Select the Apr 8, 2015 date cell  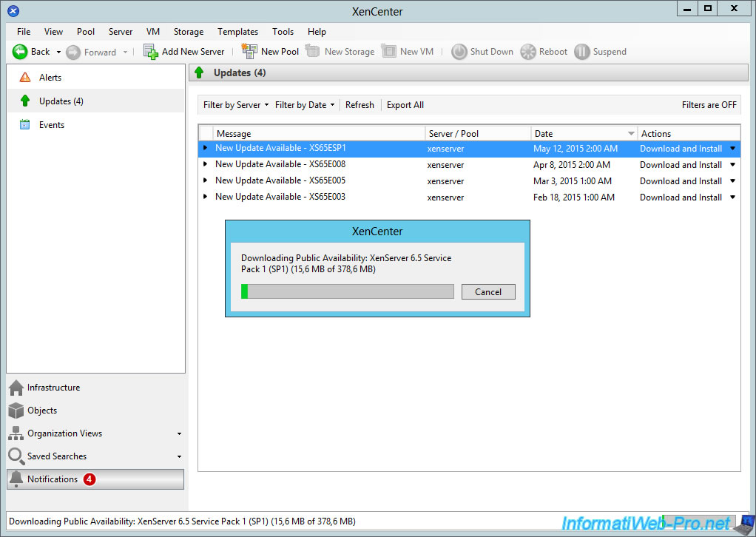(571, 165)
